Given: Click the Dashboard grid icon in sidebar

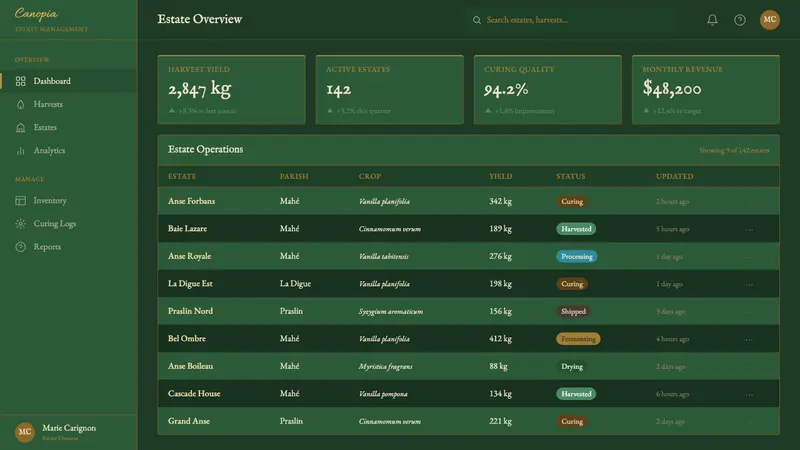Looking at the screenshot, I should pyautogui.click(x=20, y=81).
